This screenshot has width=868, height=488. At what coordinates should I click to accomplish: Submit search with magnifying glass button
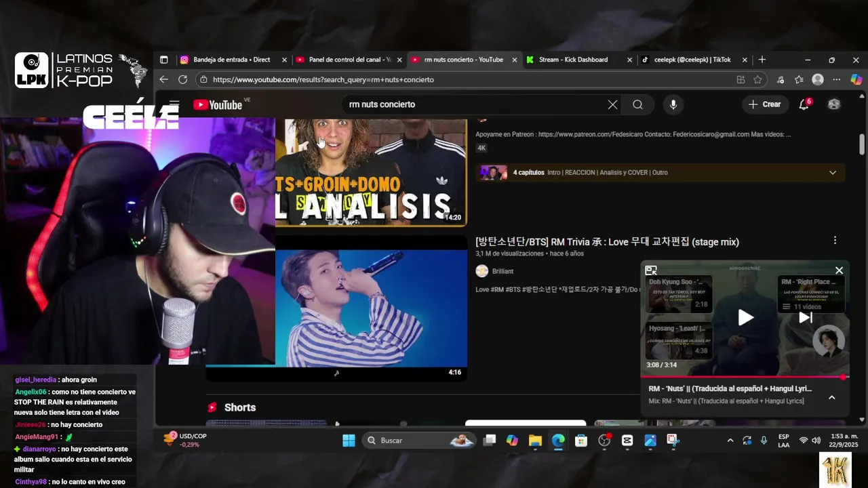(637, 104)
